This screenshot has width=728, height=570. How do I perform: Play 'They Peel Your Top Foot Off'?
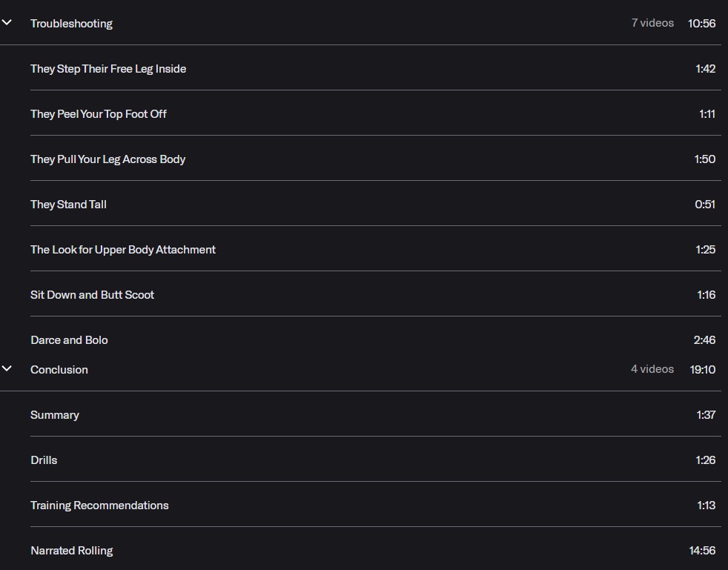(99, 114)
